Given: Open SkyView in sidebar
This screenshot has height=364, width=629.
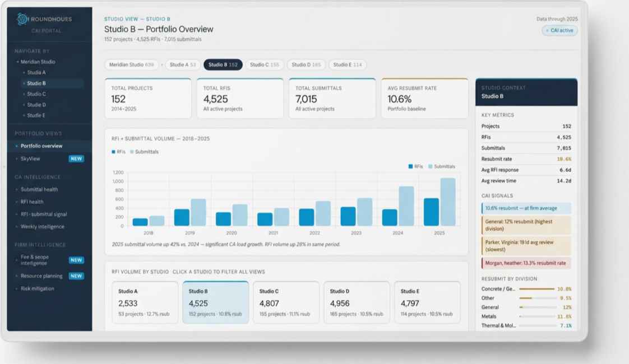Looking at the screenshot, I should tap(30, 158).
